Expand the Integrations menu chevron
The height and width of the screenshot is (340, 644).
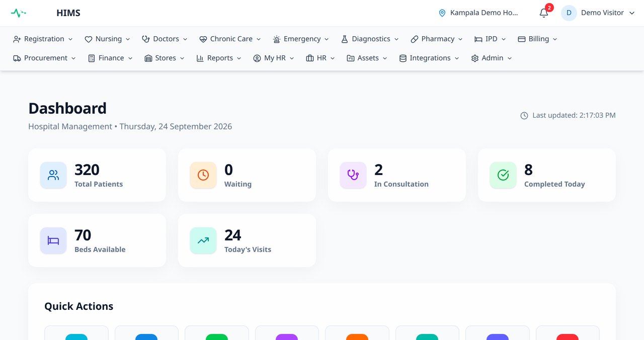pos(457,58)
